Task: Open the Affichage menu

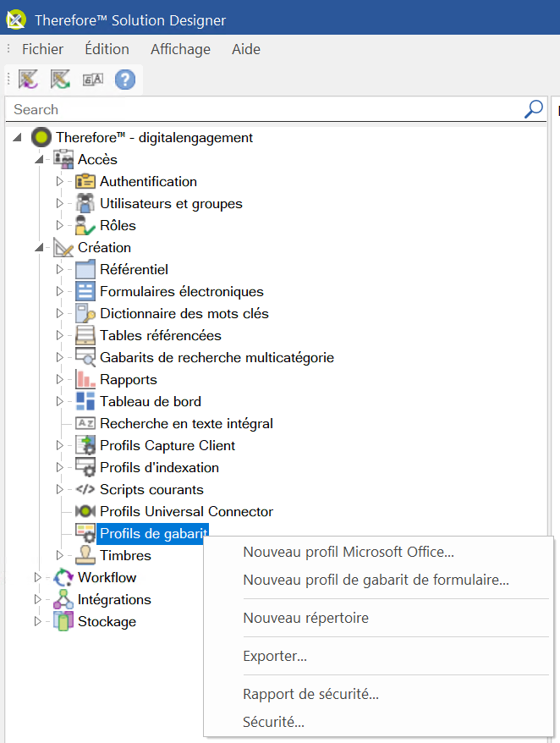Action: [180, 49]
